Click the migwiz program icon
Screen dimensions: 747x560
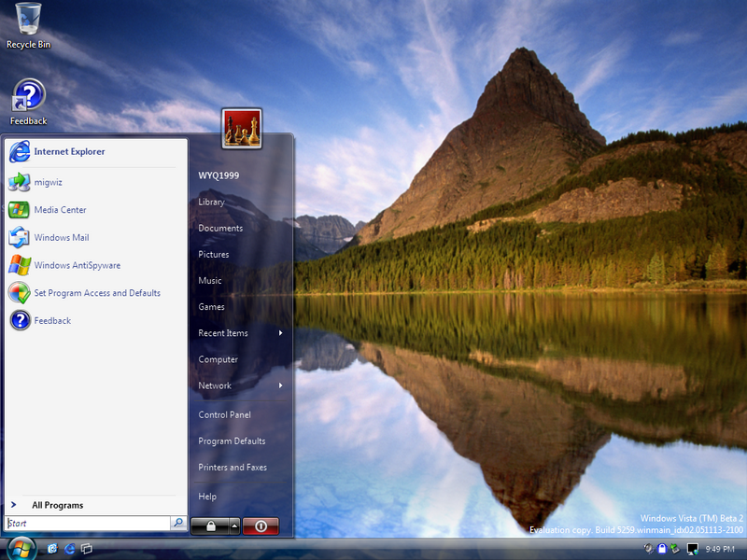tap(20, 182)
